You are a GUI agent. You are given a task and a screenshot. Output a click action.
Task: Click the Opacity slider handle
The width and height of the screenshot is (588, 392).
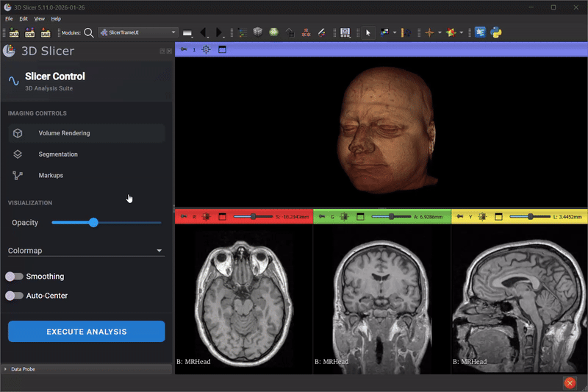click(93, 222)
